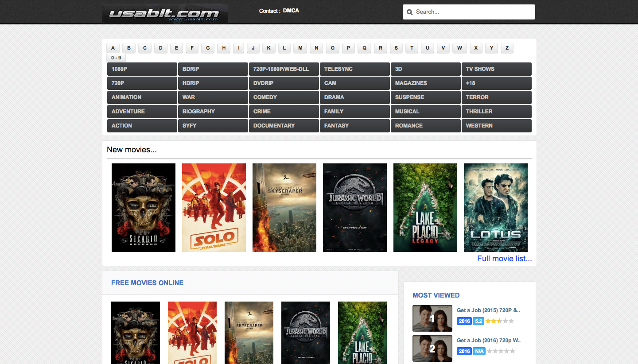Go to 720P-1080P/WEB-DLL category
This screenshot has height=364, width=638.
pyautogui.click(x=284, y=69)
